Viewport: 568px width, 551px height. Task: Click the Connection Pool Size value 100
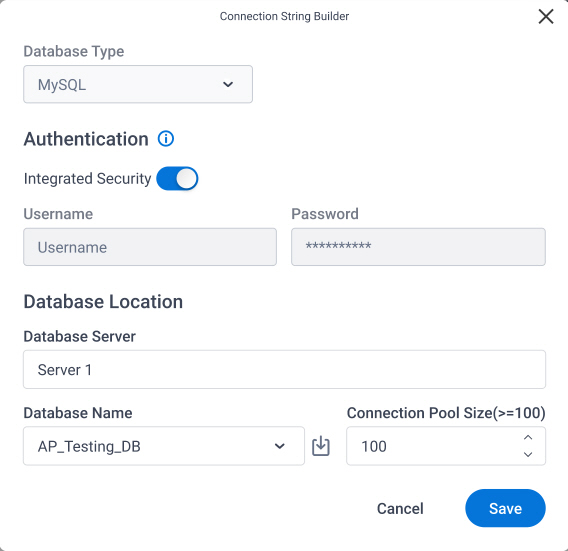click(374, 446)
